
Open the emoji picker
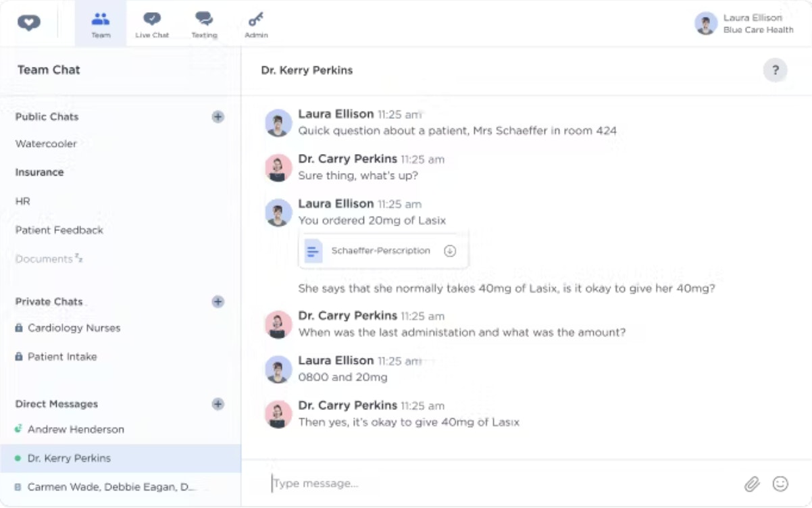[780, 484]
